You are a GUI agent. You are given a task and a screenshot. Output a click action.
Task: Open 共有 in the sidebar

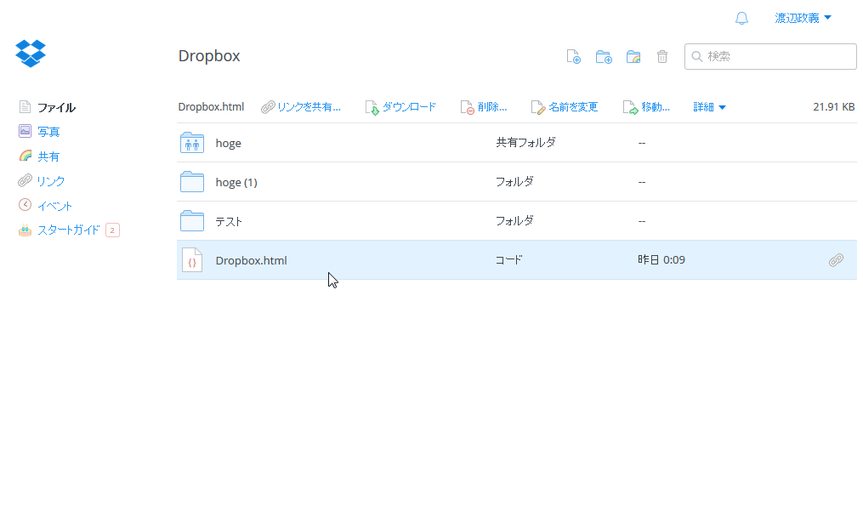(48, 157)
